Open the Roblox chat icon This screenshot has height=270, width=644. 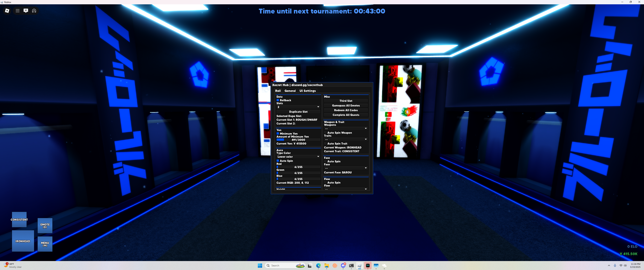tap(26, 10)
